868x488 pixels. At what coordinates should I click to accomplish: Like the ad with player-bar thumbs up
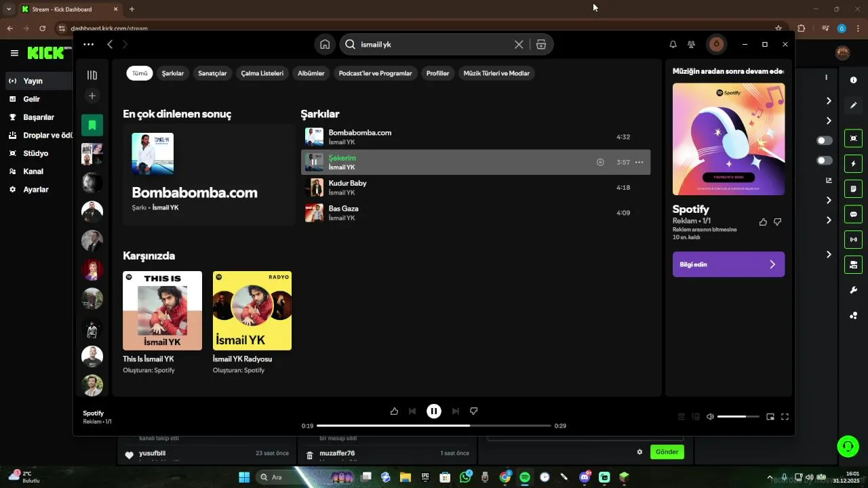(x=394, y=411)
